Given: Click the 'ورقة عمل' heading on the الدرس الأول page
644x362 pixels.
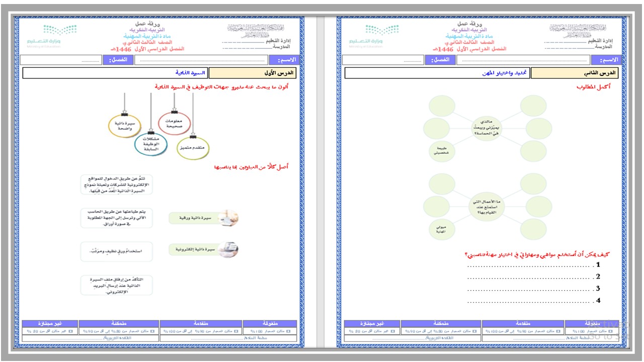Looking at the screenshot, I should click(147, 24).
